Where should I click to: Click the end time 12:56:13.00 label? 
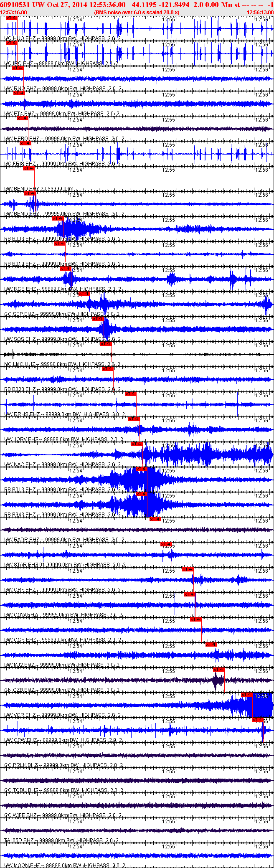[x=260, y=12]
